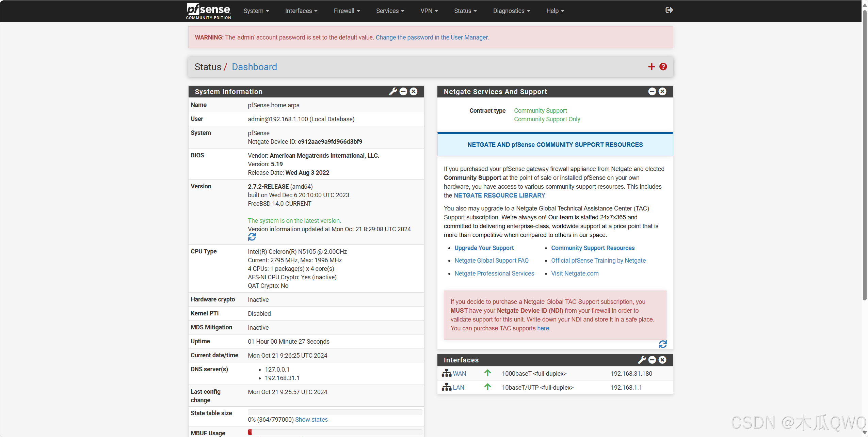Click the '1000baseT <full-duplex>' WAN media text
Screen dimensions: 868x437
pyautogui.click(x=534, y=374)
